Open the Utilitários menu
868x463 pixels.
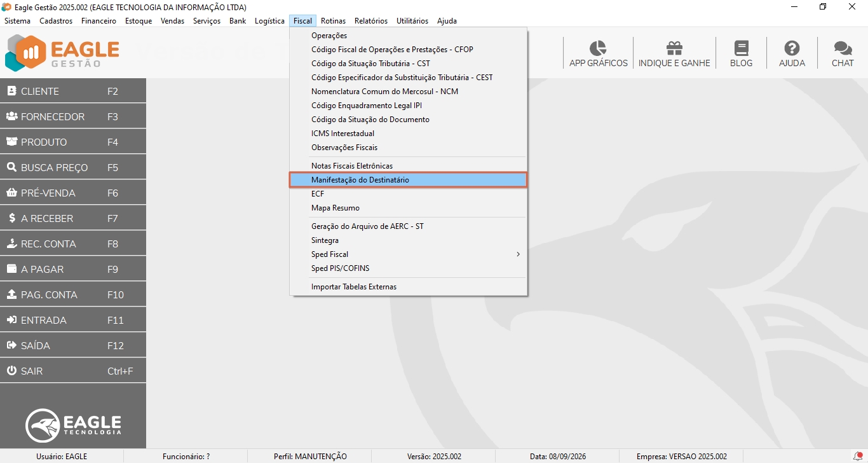click(412, 21)
